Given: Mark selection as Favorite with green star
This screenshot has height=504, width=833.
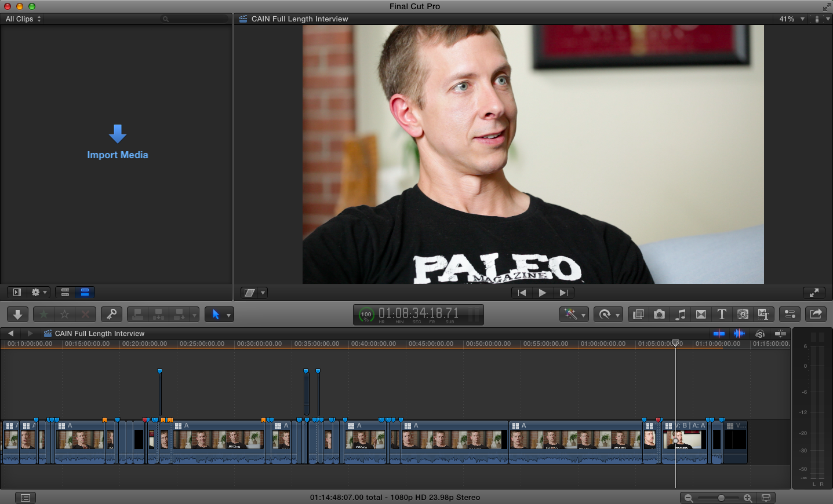Looking at the screenshot, I should [43, 315].
